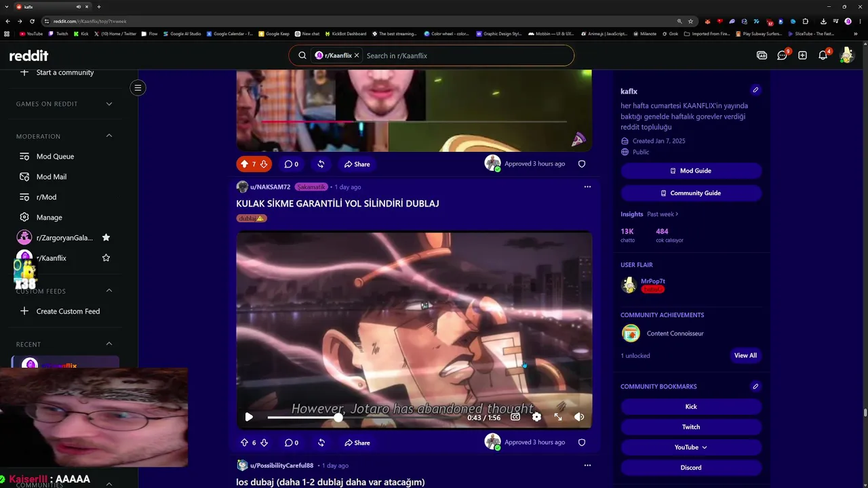Go to the Reddit home logo
The width and height of the screenshot is (868, 488).
(28, 56)
